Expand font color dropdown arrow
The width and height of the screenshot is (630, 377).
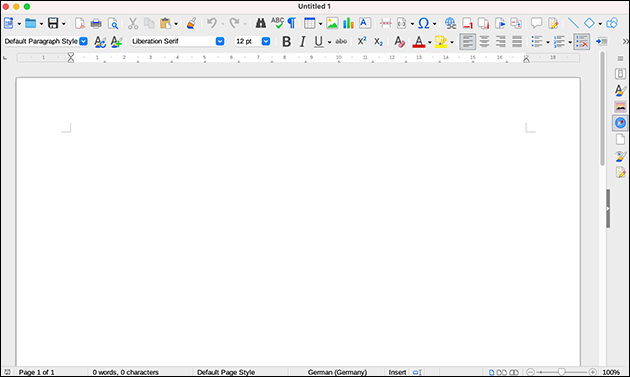point(430,42)
